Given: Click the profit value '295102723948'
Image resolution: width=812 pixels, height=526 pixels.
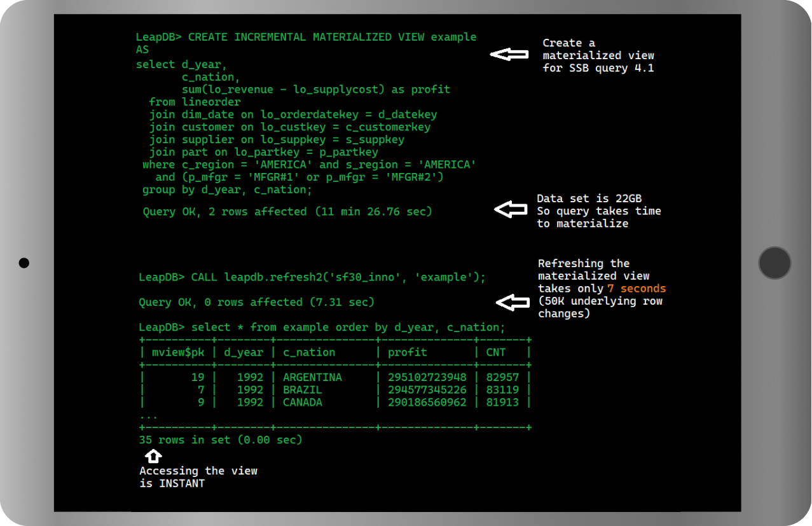Looking at the screenshot, I should point(427,377).
